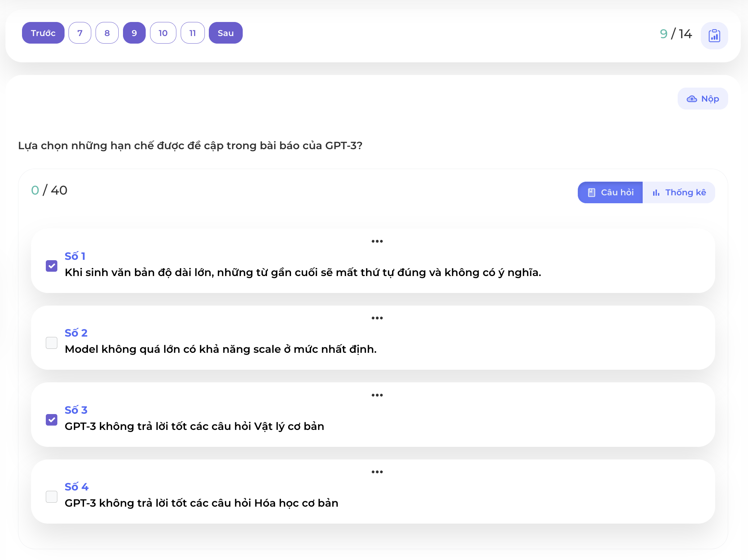
Task: Jump to question 10
Action: tap(163, 33)
